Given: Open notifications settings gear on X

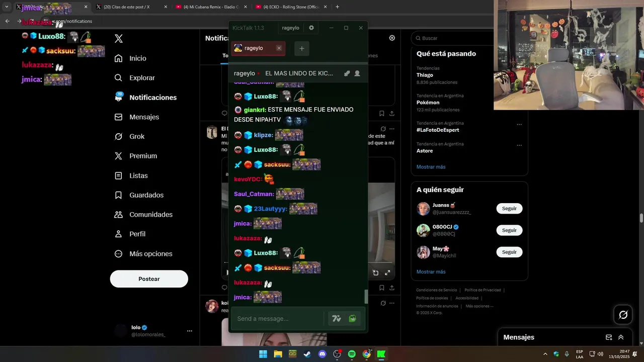Looking at the screenshot, I should pos(392,38).
